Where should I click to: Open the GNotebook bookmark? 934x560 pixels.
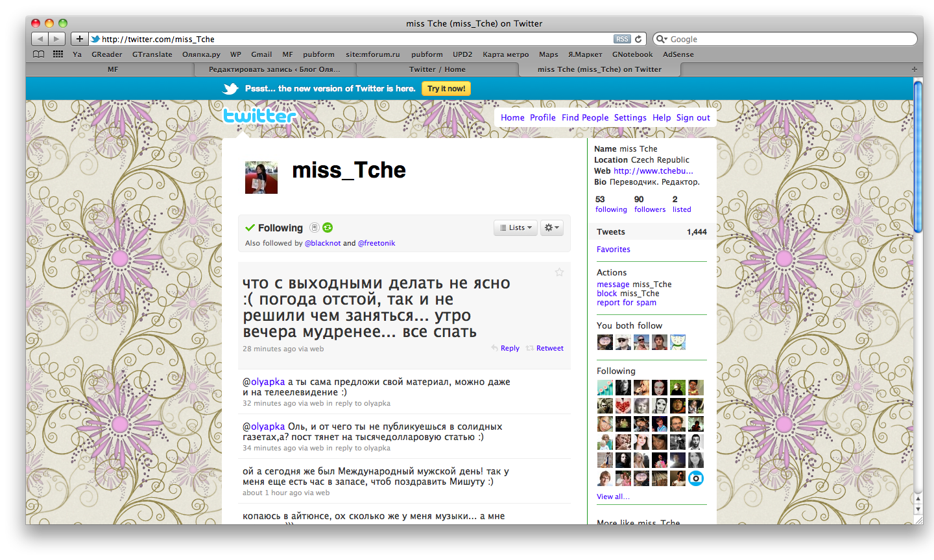pos(632,54)
